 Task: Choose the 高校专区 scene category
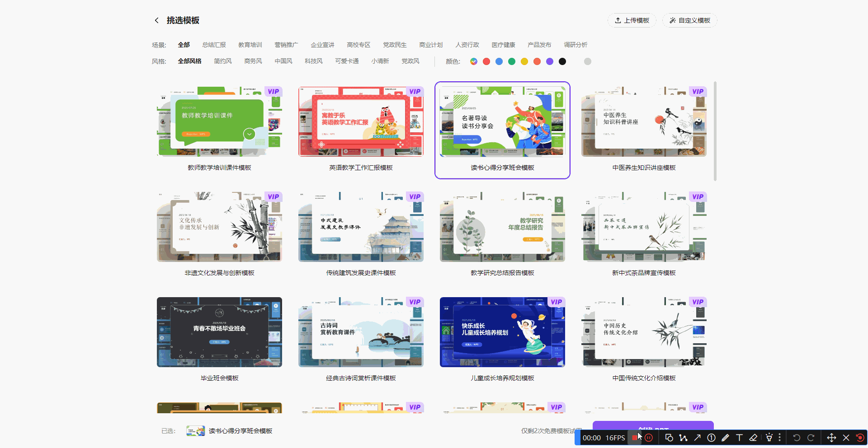(359, 45)
